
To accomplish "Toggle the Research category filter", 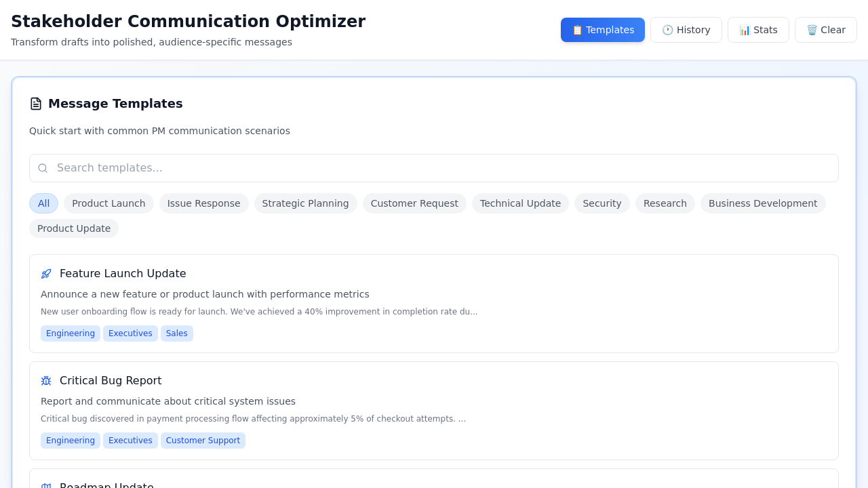I will point(665,203).
